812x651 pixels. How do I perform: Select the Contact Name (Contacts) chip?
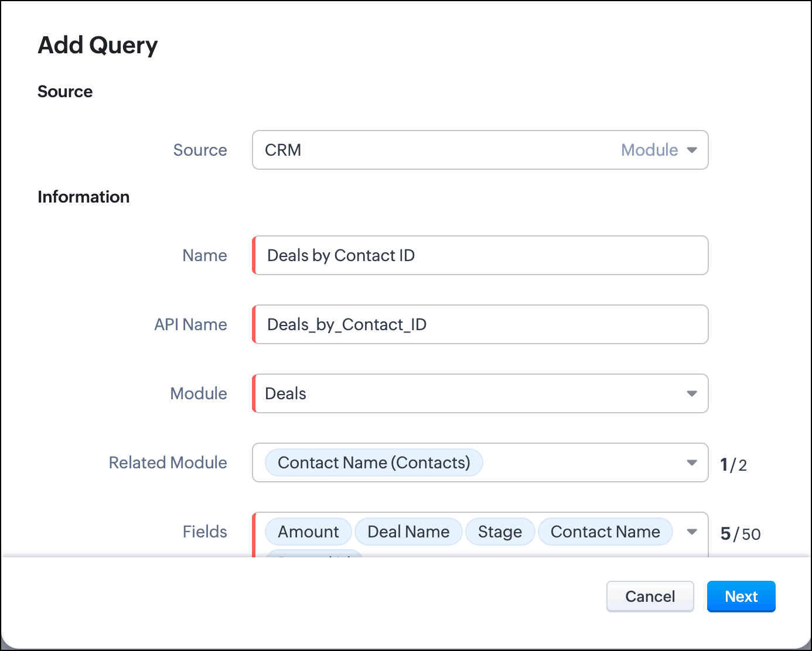(374, 462)
